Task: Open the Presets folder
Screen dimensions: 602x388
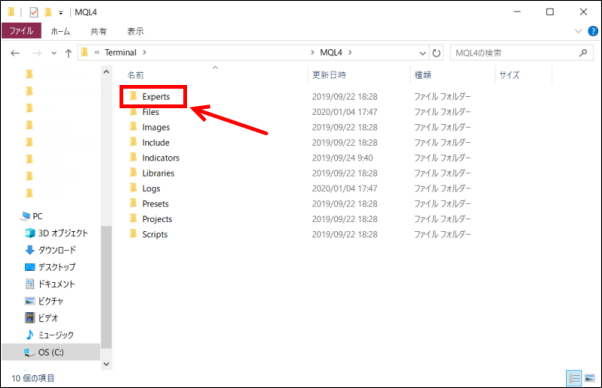Action: tap(155, 204)
